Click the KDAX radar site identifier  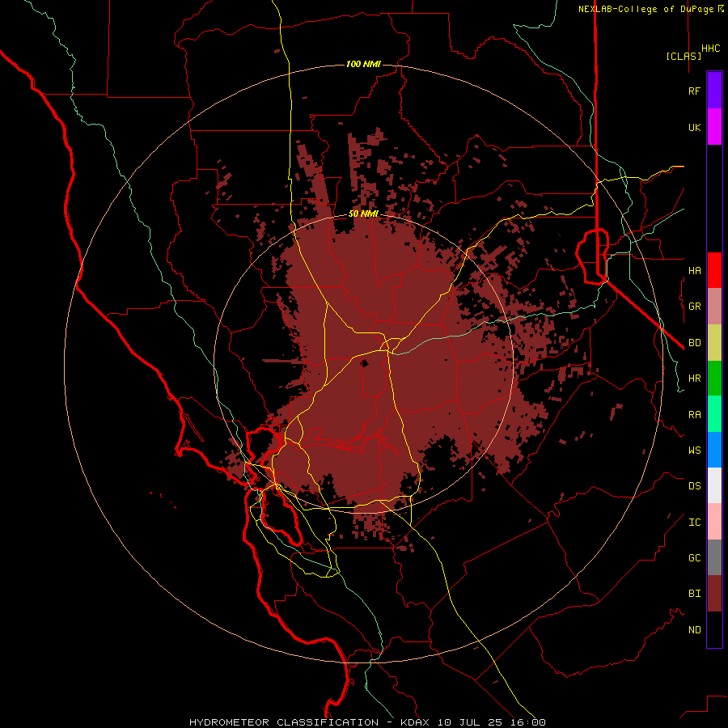(x=415, y=722)
